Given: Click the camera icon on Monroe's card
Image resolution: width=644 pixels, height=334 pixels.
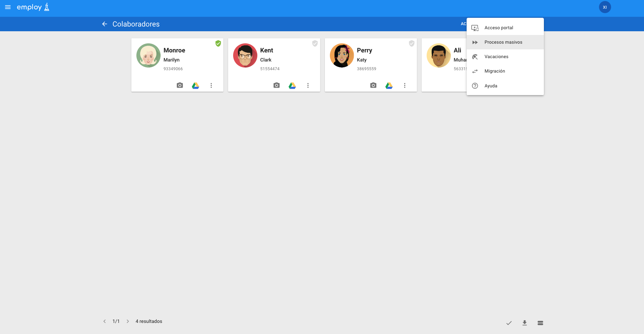Looking at the screenshot, I should (x=180, y=85).
